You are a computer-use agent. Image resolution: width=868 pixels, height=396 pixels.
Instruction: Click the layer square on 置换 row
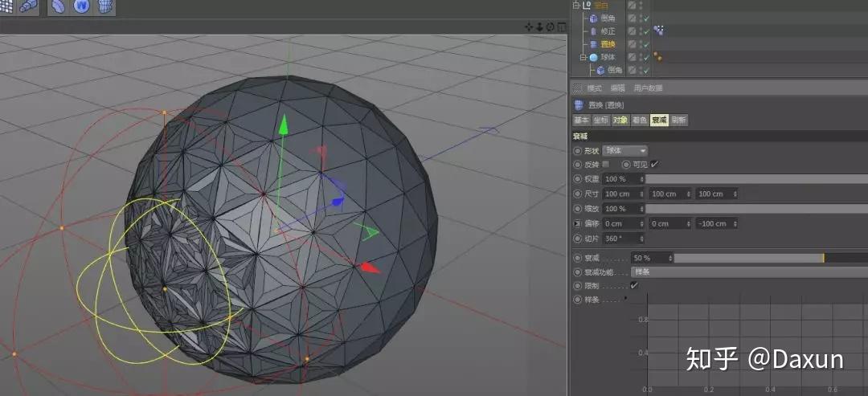click(632, 44)
